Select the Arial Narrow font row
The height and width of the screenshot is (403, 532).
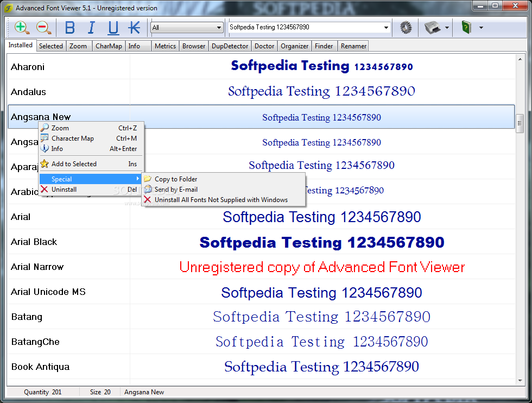tap(261, 267)
